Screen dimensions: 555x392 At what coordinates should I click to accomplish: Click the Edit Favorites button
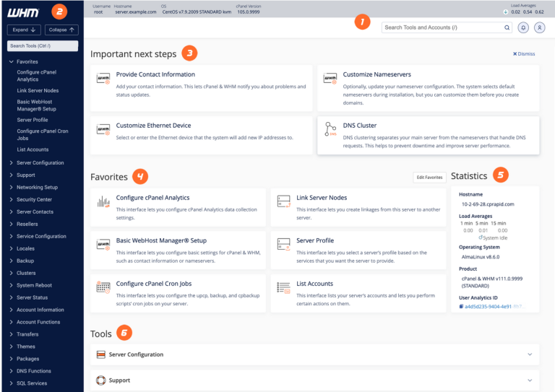[429, 178]
